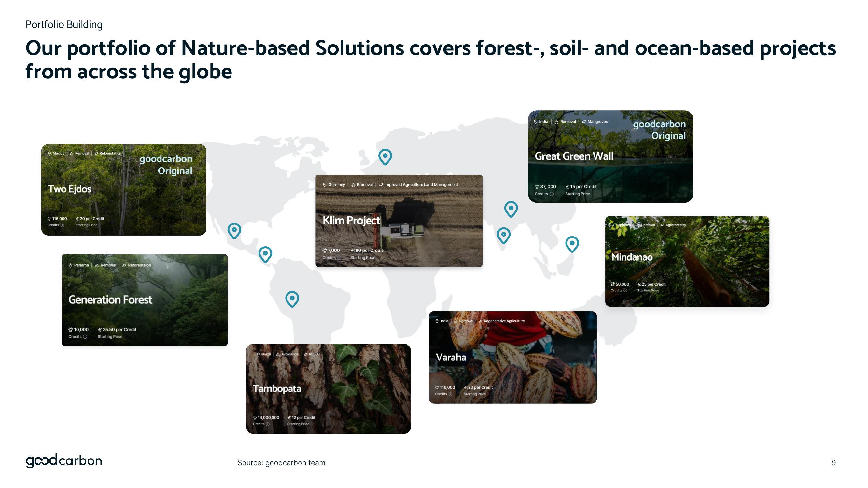Image resolution: width=868 pixels, height=488 pixels.
Task: Click the southern India map pin
Action: [503, 235]
